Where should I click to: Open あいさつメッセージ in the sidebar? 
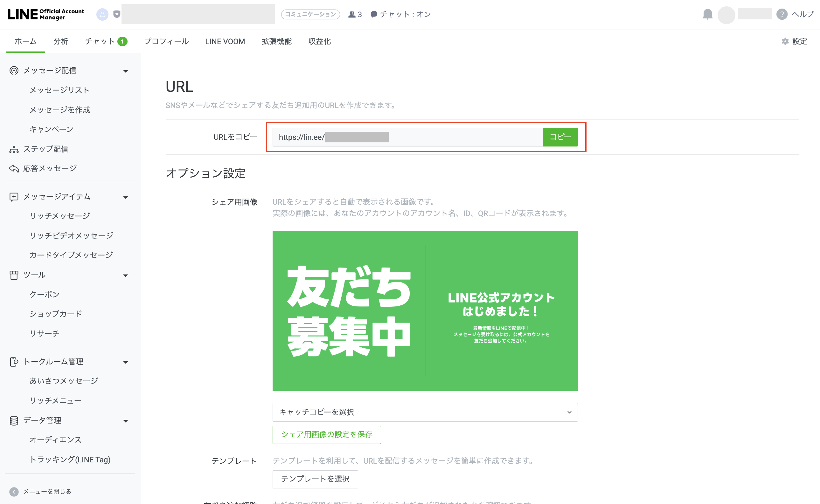tap(64, 381)
